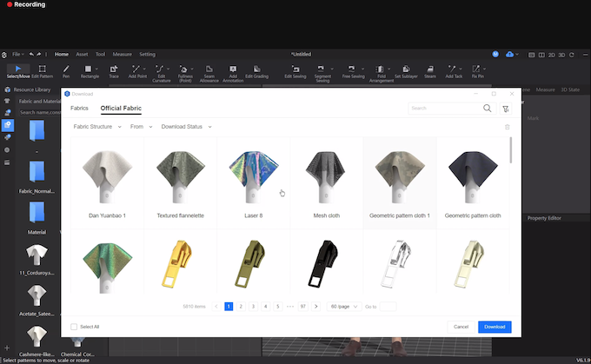
Task: Select the Steam tool
Action: pos(430,70)
